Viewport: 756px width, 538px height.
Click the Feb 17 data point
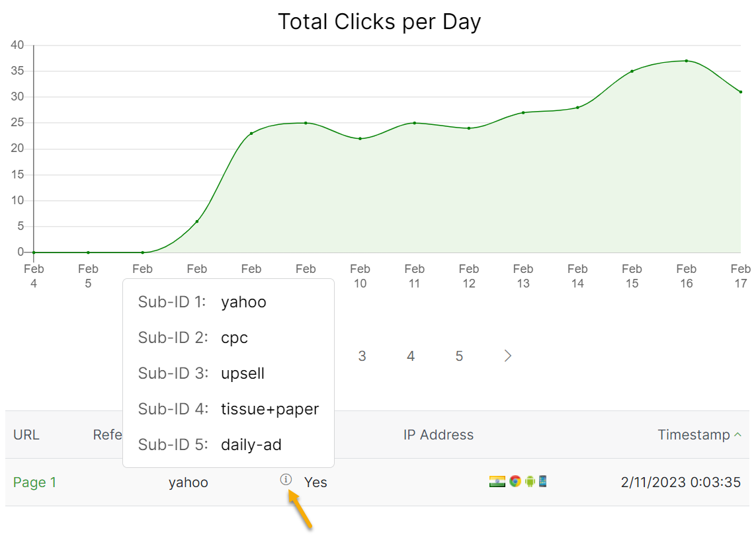click(740, 92)
